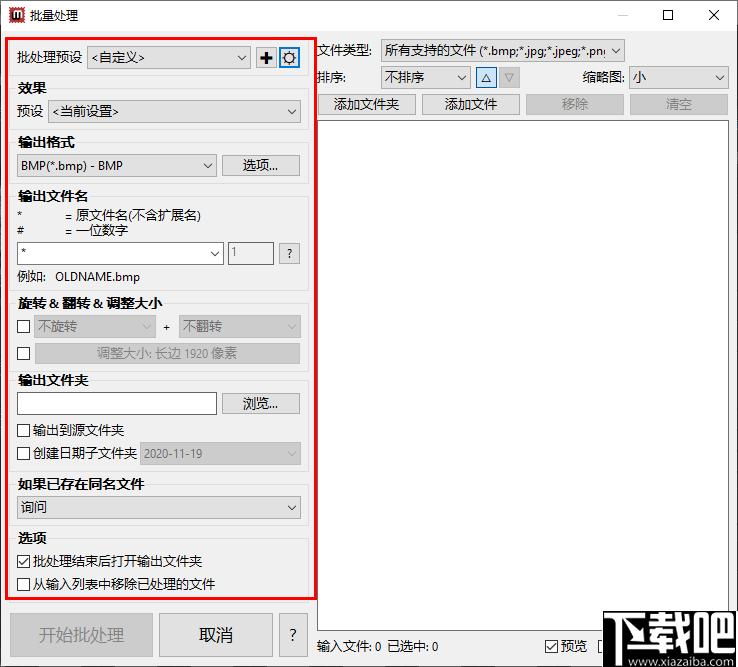Select descending sort triangle button
Viewport: 738px width, 667px height.
point(509,77)
